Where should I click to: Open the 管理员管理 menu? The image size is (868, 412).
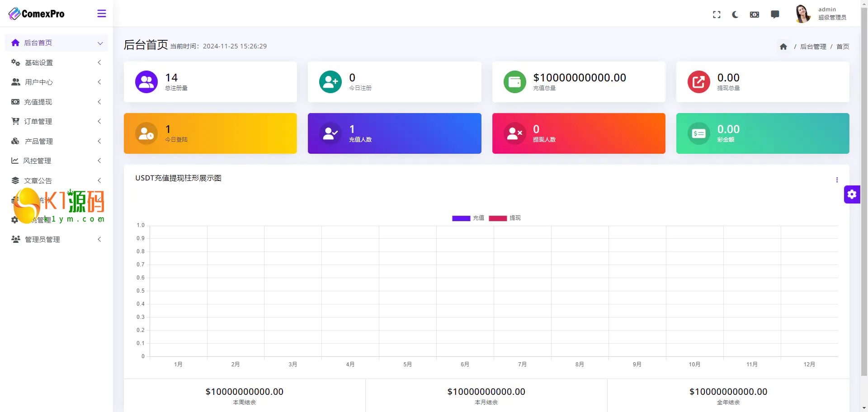coord(57,239)
